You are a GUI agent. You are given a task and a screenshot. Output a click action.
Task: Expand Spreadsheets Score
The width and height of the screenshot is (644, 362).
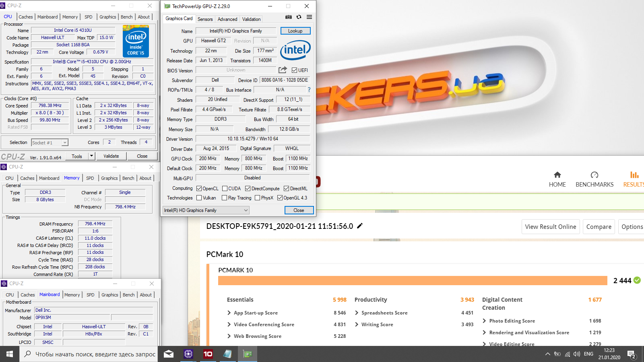(357, 313)
